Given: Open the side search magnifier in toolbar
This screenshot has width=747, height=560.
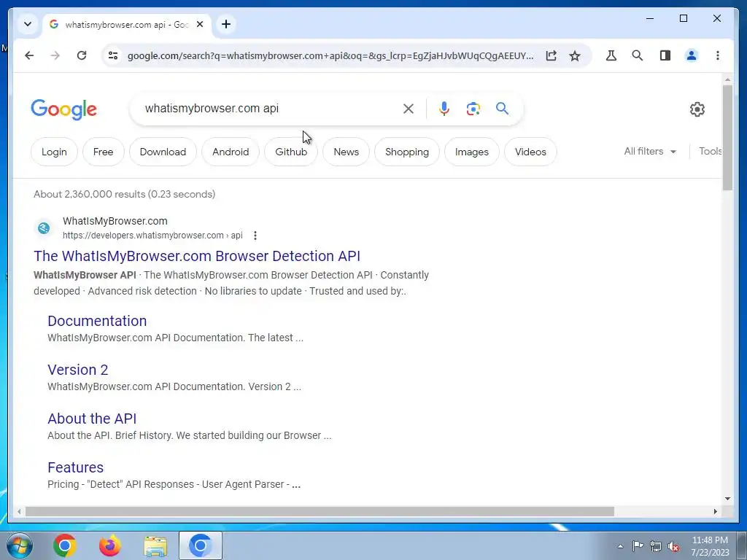Looking at the screenshot, I should [638, 55].
